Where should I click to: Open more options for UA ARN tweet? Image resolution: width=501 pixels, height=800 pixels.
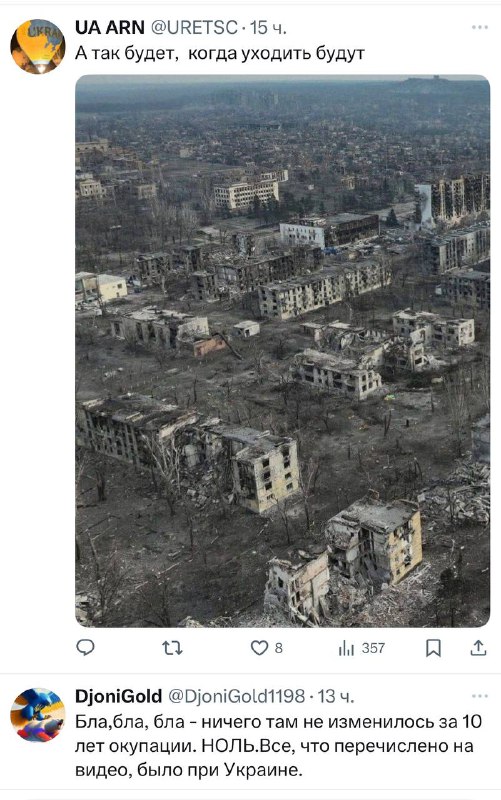click(x=480, y=27)
